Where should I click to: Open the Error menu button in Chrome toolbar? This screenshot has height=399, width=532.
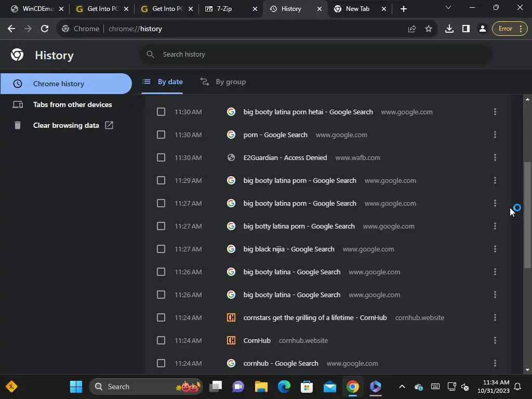[510, 29]
